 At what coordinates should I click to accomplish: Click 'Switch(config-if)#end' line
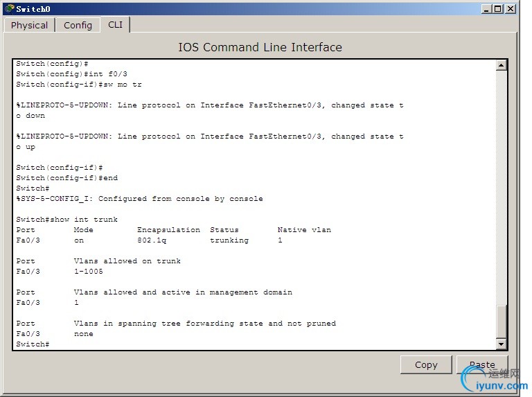pyautogui.click(x=66, y=178)
